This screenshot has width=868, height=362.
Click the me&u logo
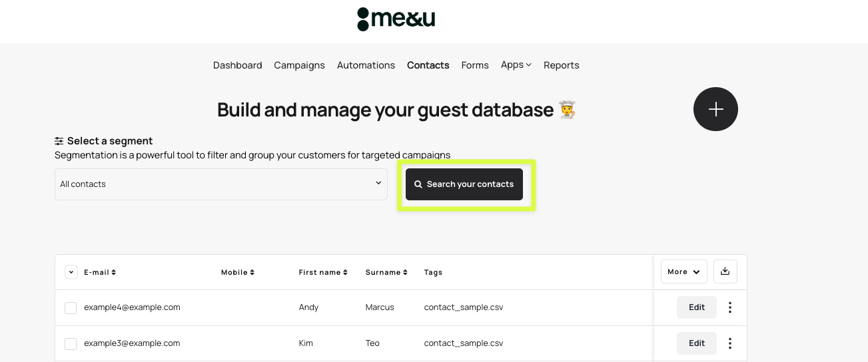(x=396, y=19)
